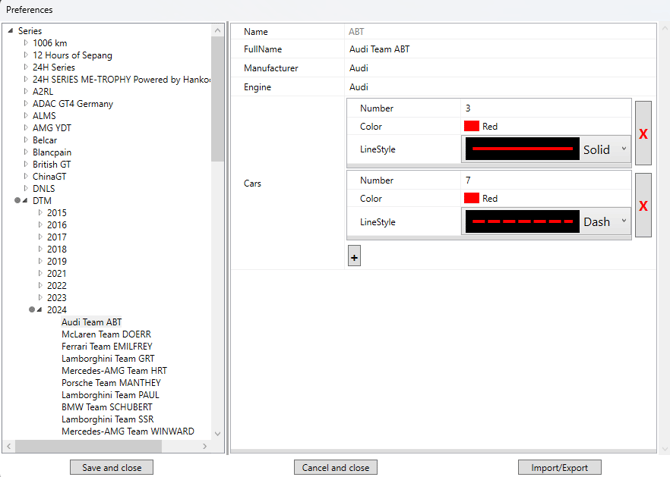Select the Blancpain series row

pyautogui.click(x=52, y=152)
